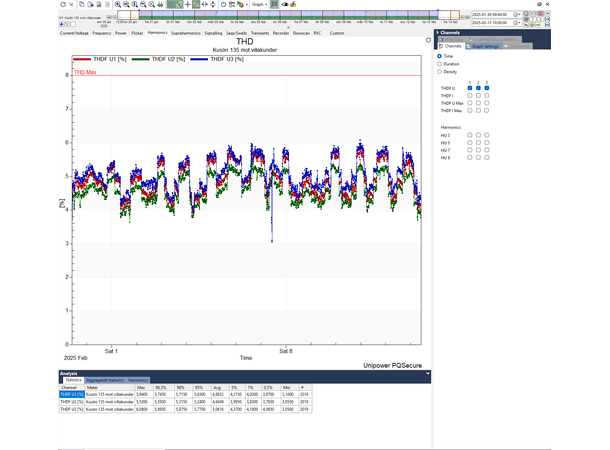Collapse the Analysis panel chevron
Viewport: 610px width, 450px height.
click(428, 373)
